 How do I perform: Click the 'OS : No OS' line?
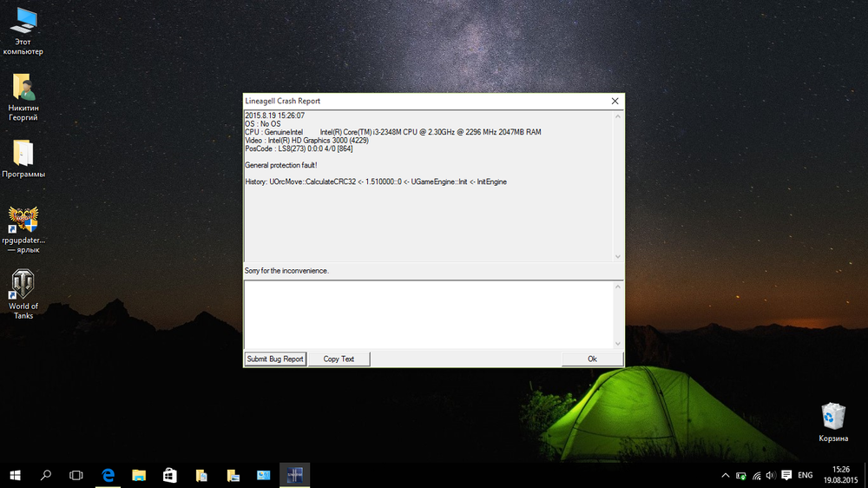coord(263,124)
